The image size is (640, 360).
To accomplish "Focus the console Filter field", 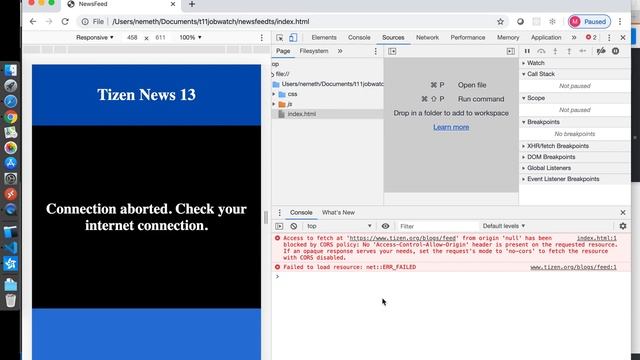I will click(437, 226).
